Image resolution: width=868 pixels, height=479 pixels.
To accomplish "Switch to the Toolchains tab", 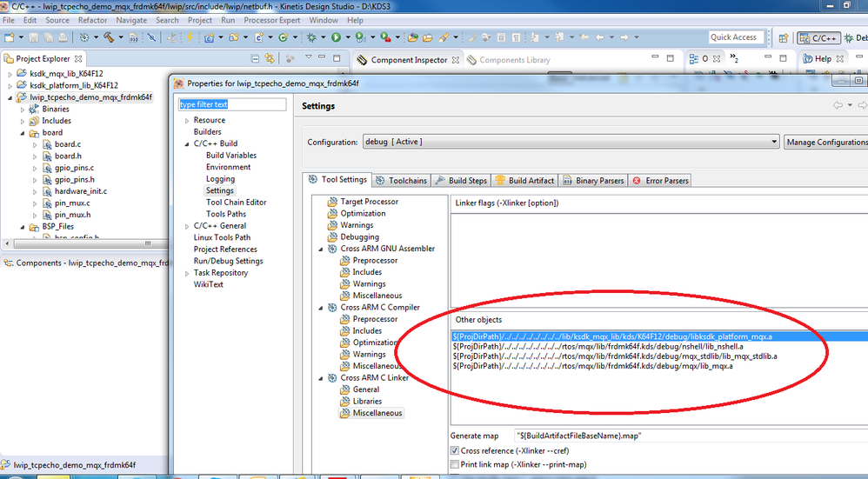I will point(401,180).
